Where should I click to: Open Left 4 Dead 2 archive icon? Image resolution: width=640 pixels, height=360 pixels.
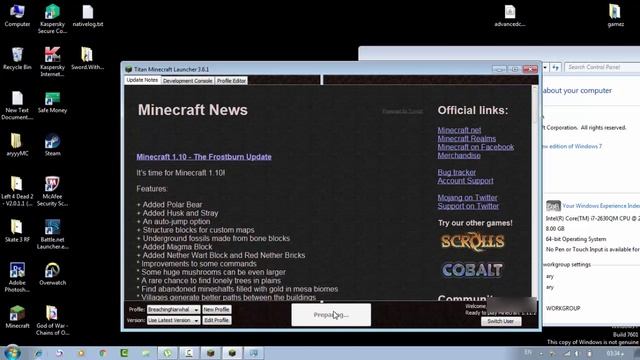[17, 191]
